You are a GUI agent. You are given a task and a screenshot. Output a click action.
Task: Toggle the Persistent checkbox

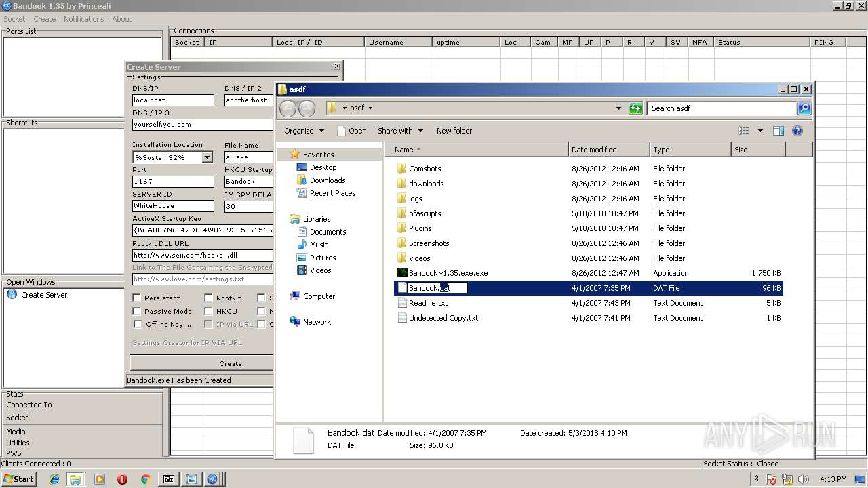tap(137, 298)
